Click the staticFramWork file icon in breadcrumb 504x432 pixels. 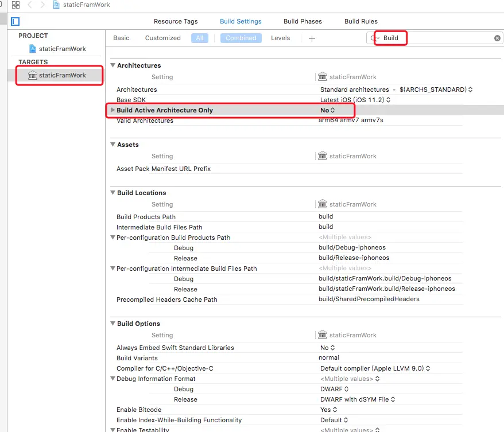point(56,5)
